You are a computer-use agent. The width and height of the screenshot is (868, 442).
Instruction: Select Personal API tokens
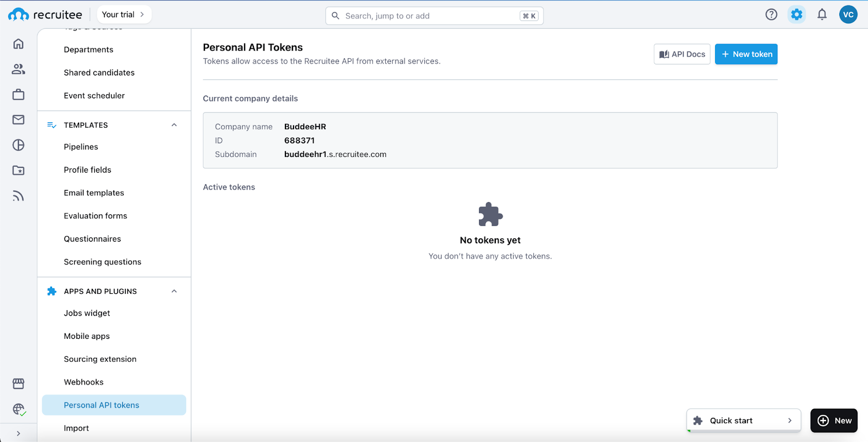(114, 405)
